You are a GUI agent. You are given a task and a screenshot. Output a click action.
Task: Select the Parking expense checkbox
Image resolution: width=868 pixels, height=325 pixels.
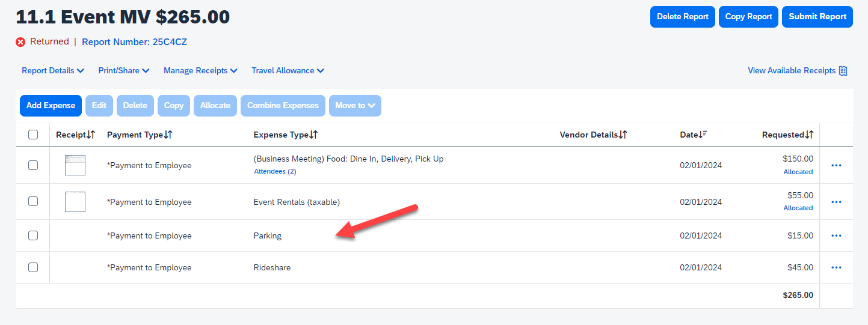(x=33, y=235)
